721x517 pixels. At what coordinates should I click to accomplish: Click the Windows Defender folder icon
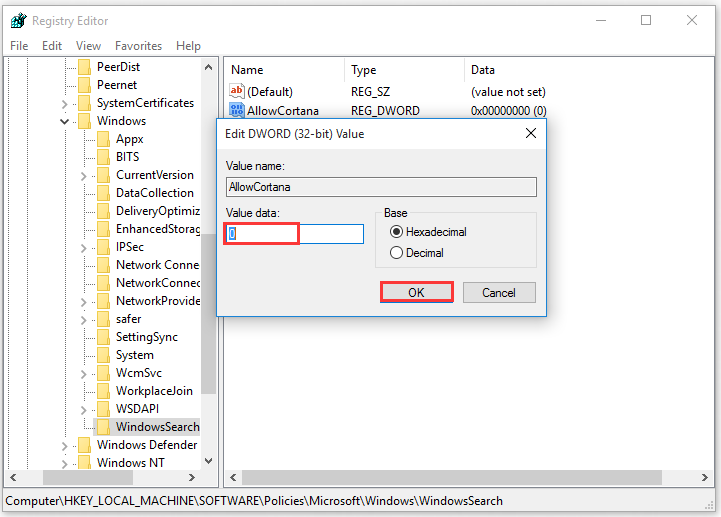tap(85, 445)
